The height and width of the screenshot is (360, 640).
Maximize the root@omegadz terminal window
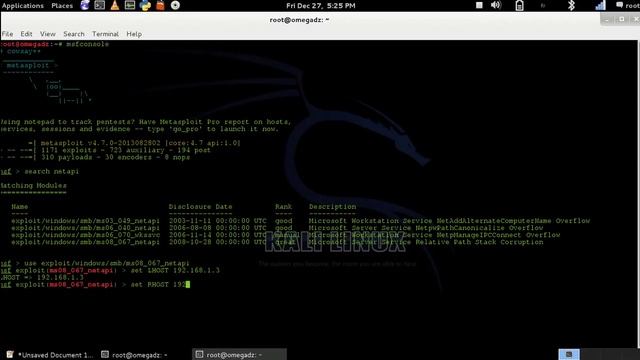(622, 20)
